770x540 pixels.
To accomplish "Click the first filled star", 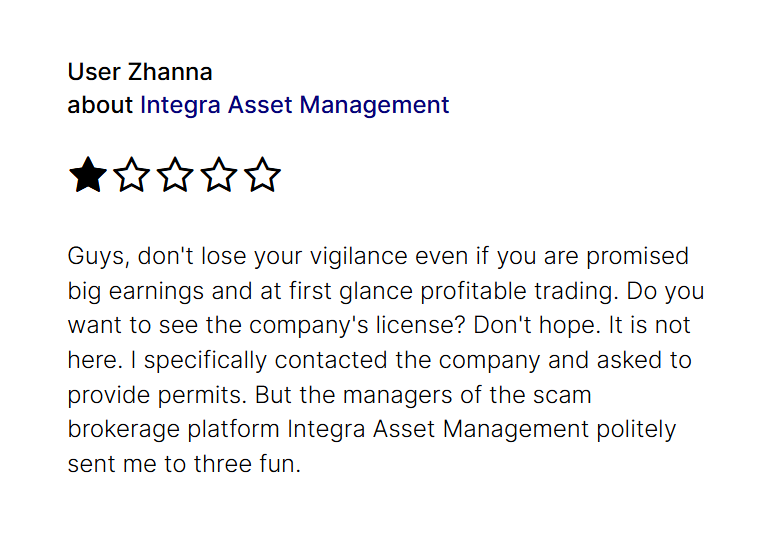I will click(x=88, y=175).
